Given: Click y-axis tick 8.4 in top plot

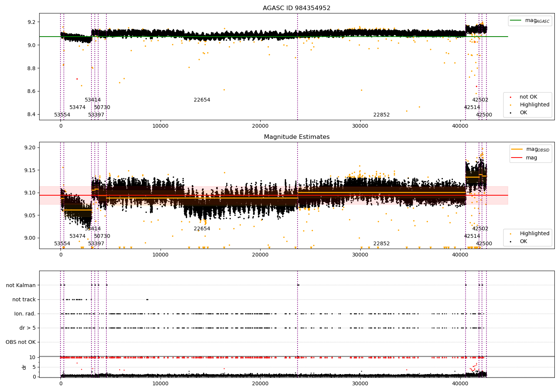Looking at the screenshot, I should 31,115.
